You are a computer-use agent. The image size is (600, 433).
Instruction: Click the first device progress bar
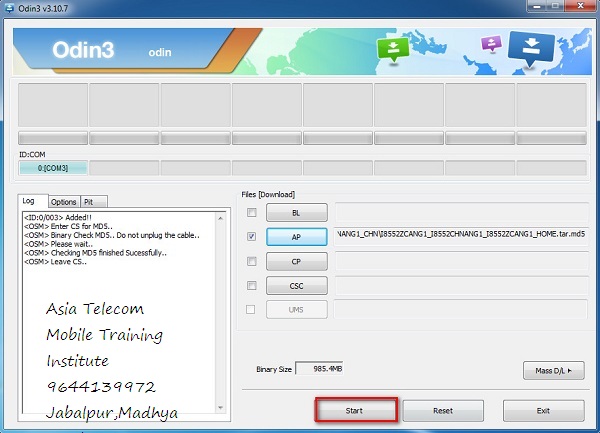point(53,138)
